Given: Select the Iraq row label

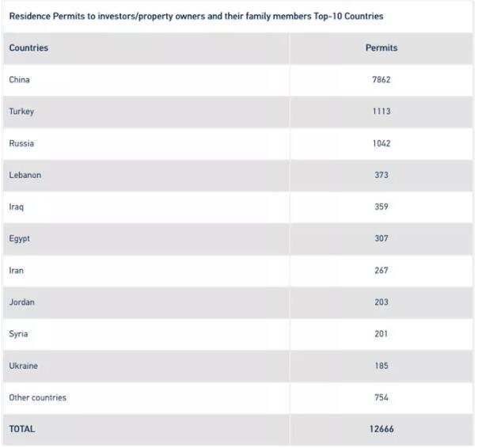Looking at the screenshot, I should (17, 207).
